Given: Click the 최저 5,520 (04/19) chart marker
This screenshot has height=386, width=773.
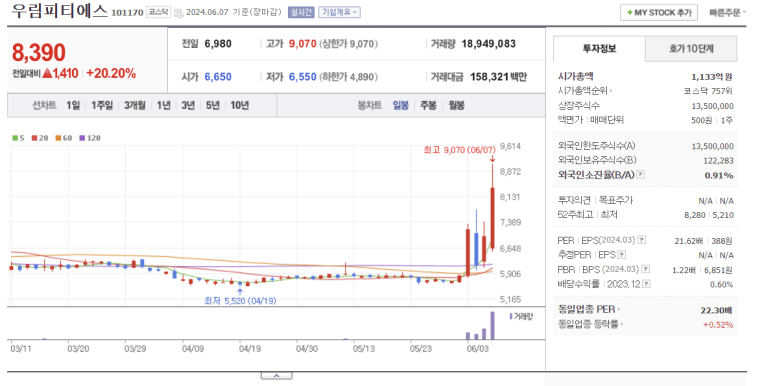Looking at the screenshot, I should pos(240,301).
